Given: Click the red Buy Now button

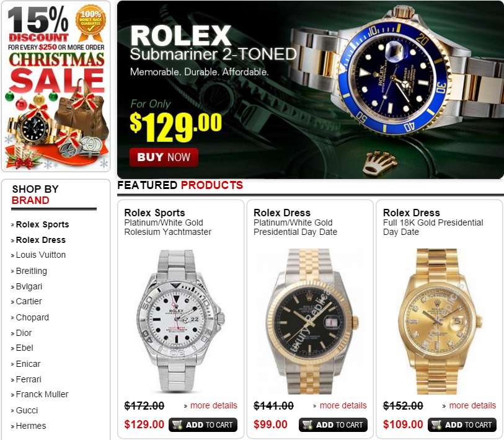Looking at the screenshot, I should coord(164,157).
